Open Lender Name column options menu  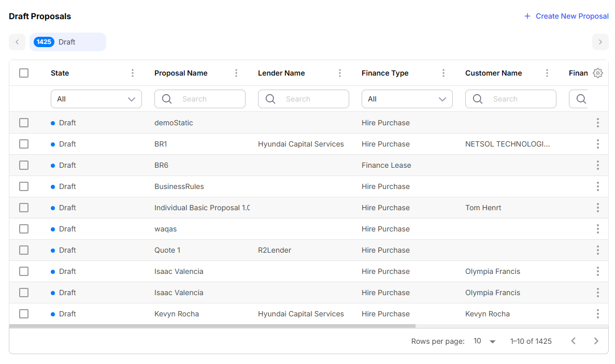coord(340,73)
